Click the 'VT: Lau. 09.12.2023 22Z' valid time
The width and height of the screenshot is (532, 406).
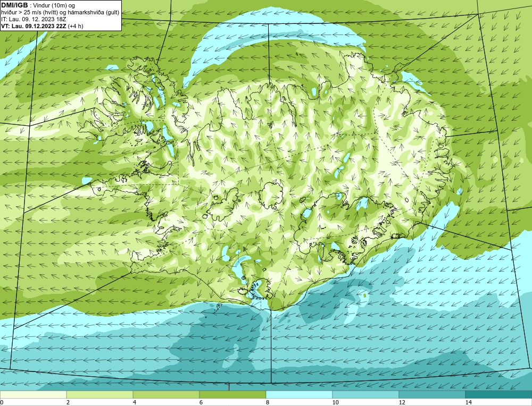[34, 26]
